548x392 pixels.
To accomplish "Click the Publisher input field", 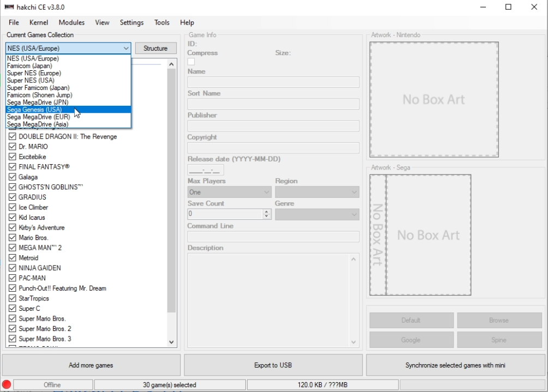I will pos(273,126).
